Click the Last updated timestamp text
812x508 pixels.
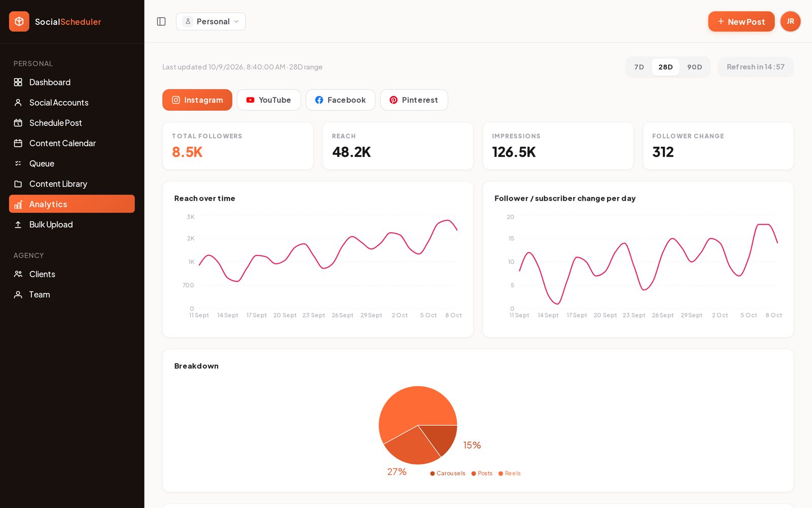(243, 67)
